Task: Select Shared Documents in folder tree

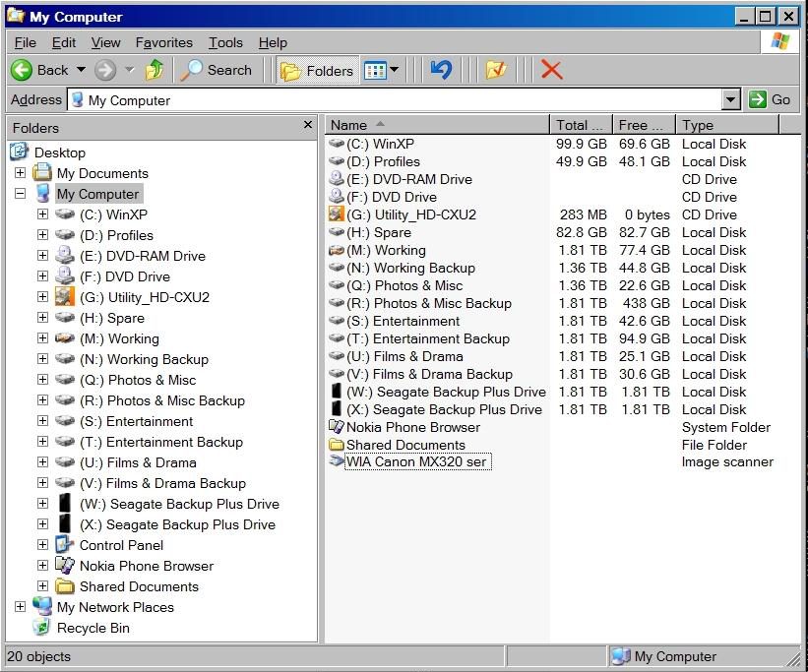Action: coord(139,586)
